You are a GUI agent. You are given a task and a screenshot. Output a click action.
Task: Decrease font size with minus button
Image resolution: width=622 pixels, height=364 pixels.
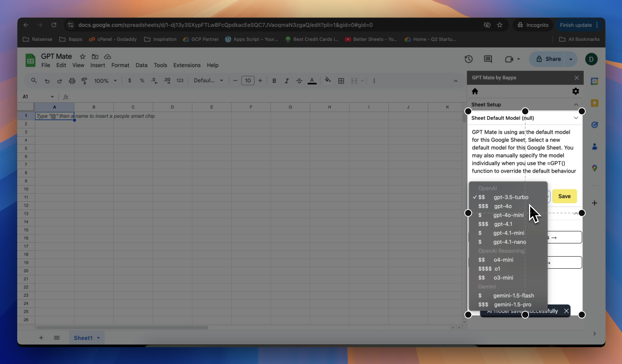pyautogui.click(x=235, y=81)
